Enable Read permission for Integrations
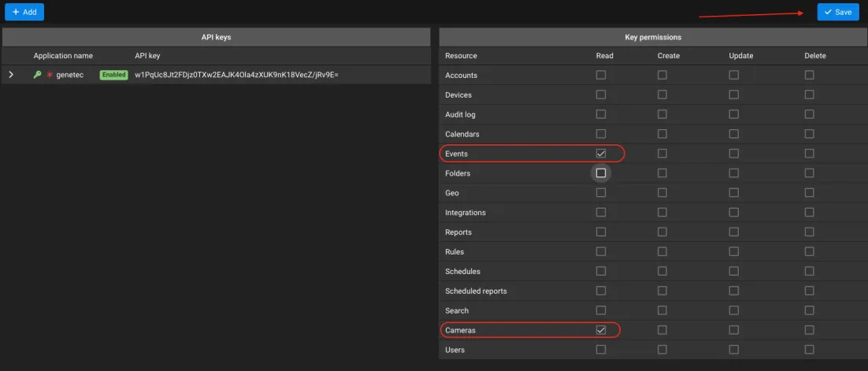Viewport: 868px width, 371px height. pos(601,212)
